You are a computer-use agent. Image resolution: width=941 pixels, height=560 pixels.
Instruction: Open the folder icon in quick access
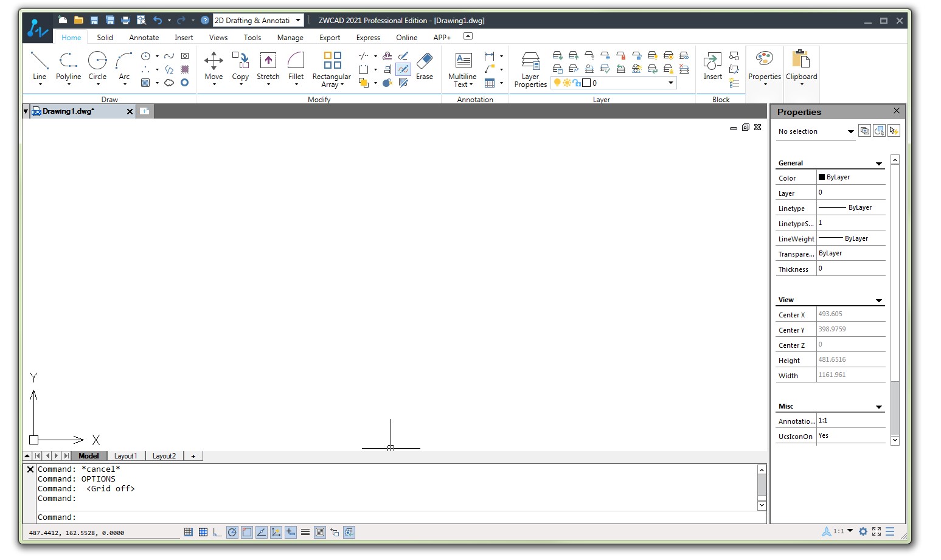(78, 20)
